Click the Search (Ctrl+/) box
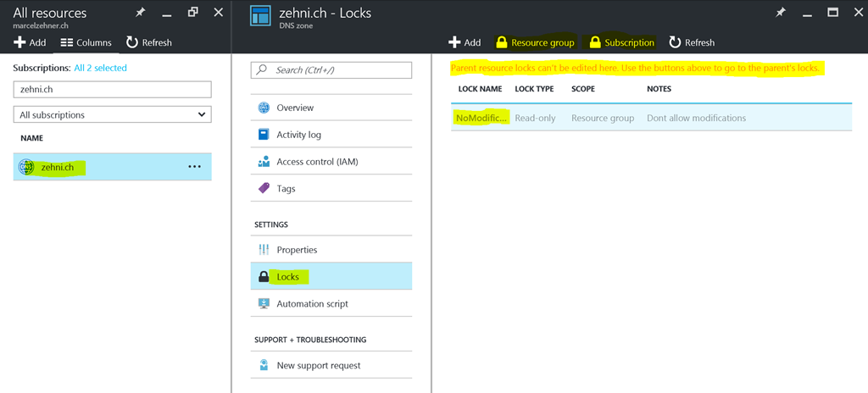 [x=331, y=70]
